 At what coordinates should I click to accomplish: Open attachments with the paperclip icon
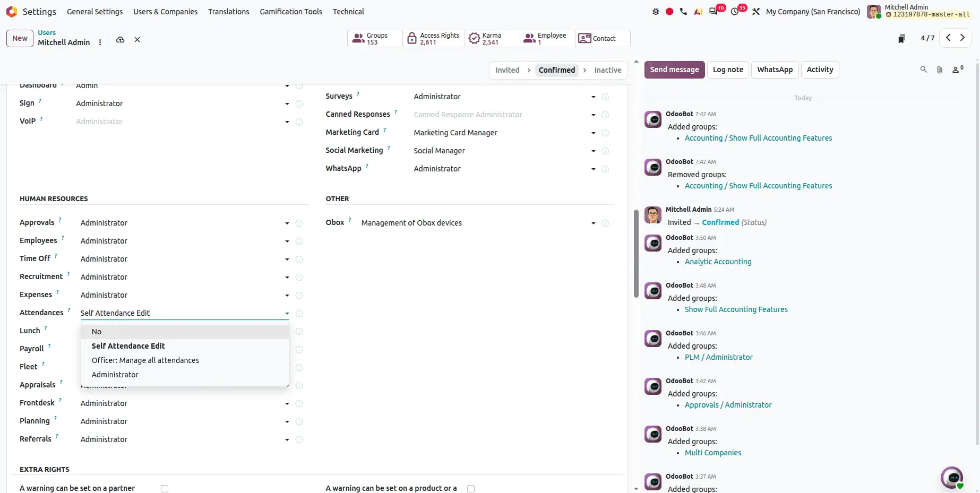940,70
